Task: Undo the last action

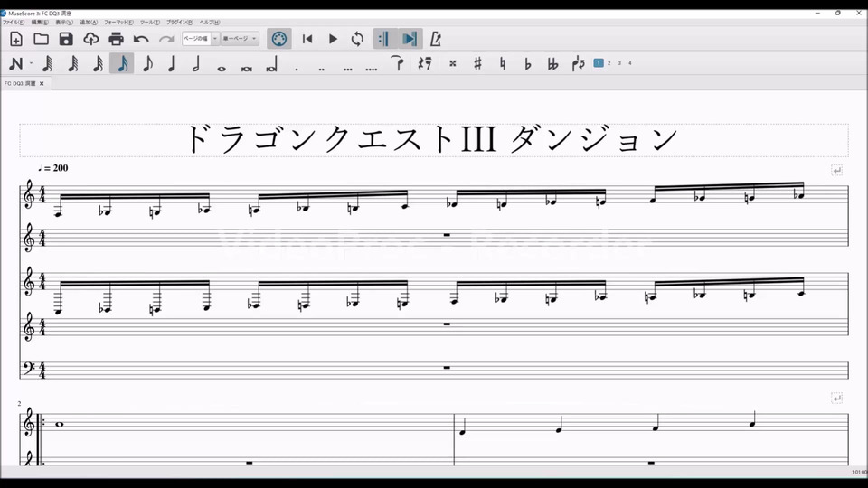Action: pyautogui.click(x=141, y=39)
